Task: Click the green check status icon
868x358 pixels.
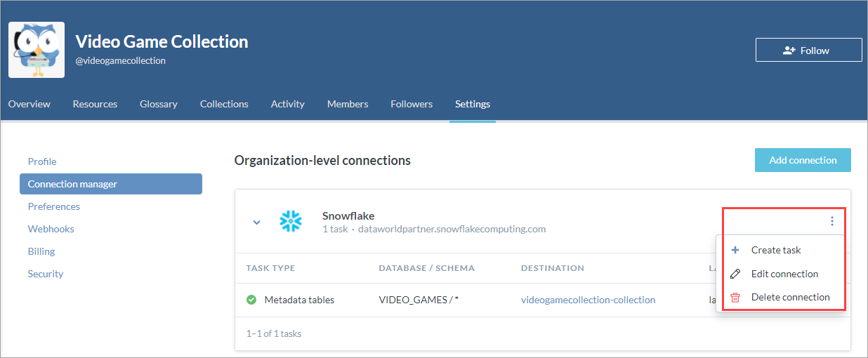Action: tap(251, 300)
